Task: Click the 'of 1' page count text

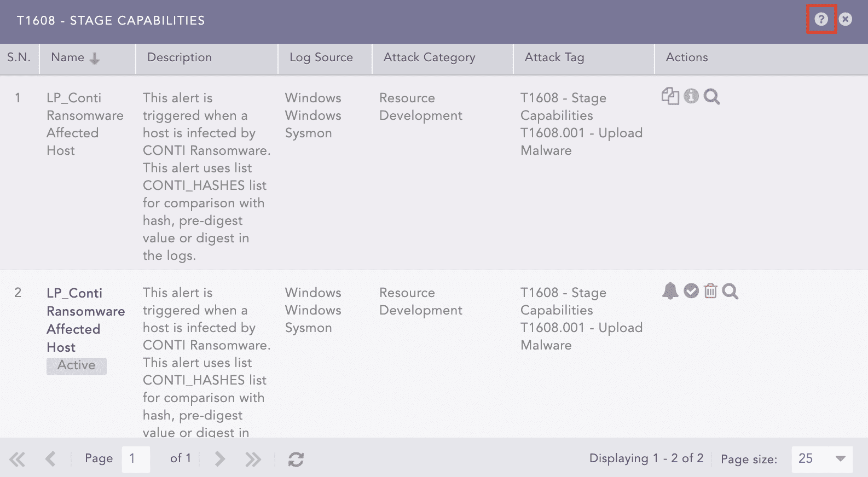Action: [x=181, y=458]
